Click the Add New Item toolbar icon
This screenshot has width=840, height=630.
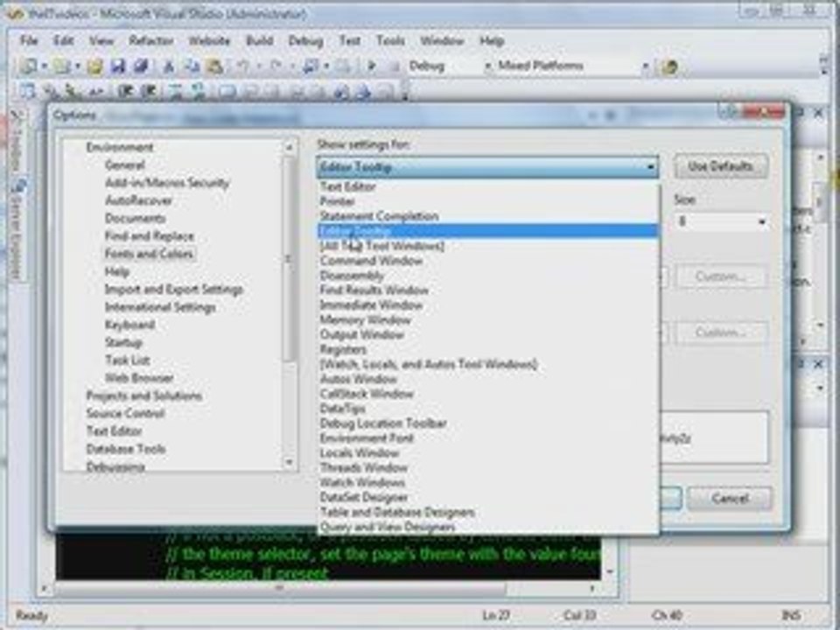coord(61,66)
